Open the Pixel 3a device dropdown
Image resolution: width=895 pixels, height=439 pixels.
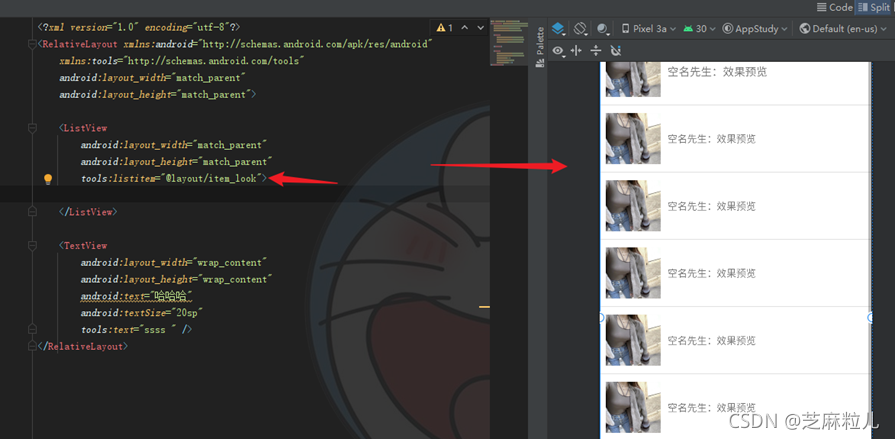[648, 29]
